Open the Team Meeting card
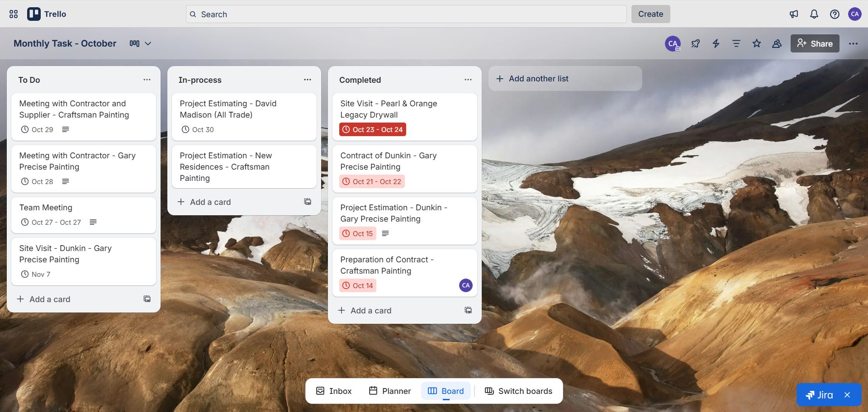868x412 pixels. pos(84,215)
